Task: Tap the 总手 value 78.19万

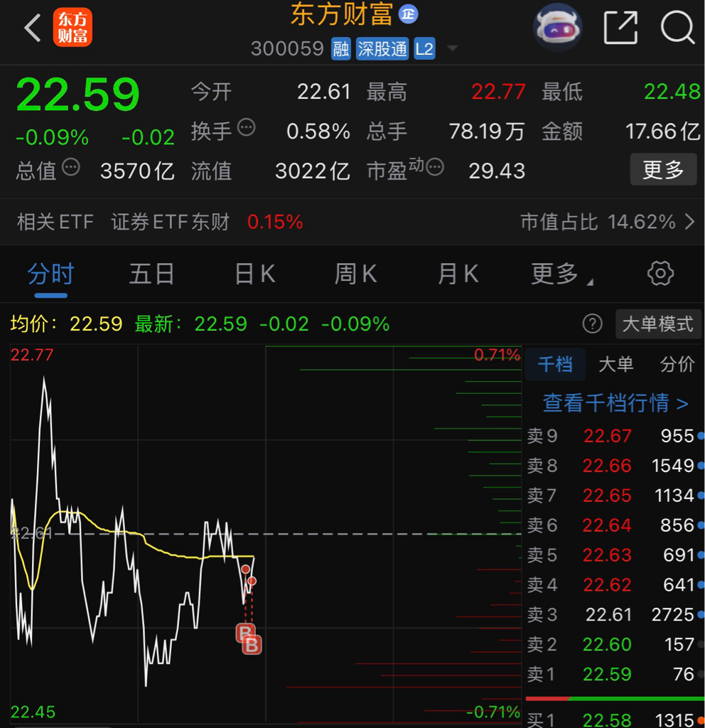Action: click(x=487, y=132)
